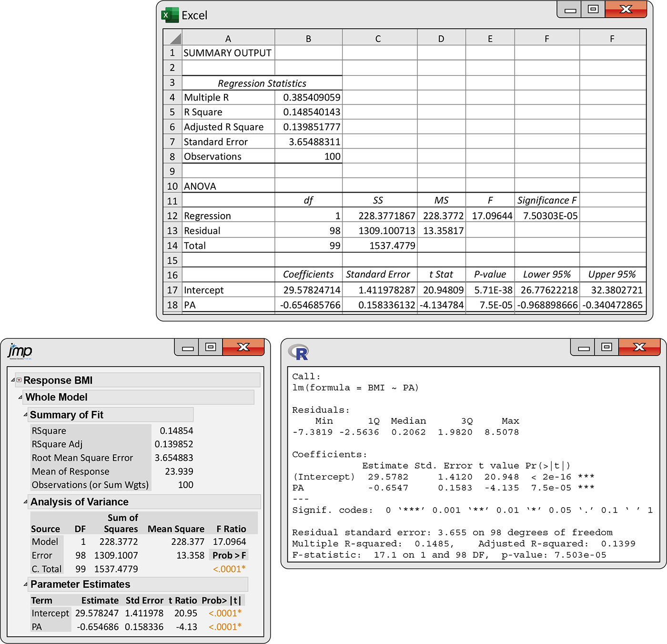
Task: Minimize the R window
Action: pyautogui.click(x=584, y=348)
